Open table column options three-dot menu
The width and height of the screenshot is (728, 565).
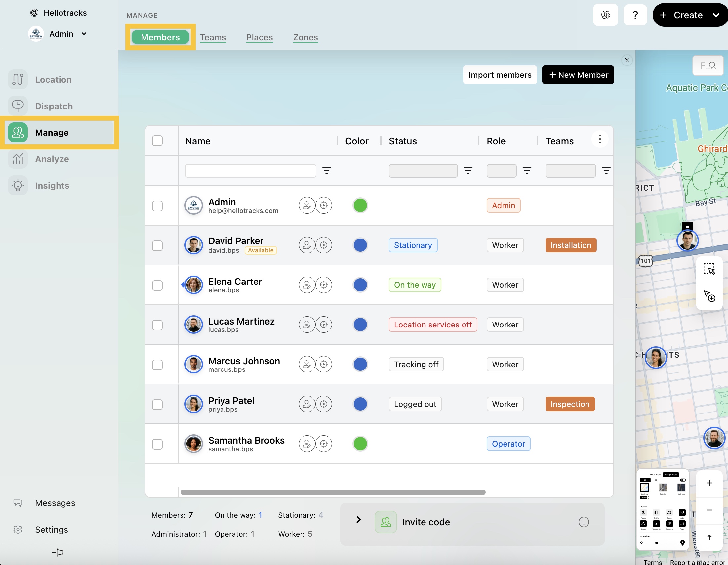[x=600, y=139]
